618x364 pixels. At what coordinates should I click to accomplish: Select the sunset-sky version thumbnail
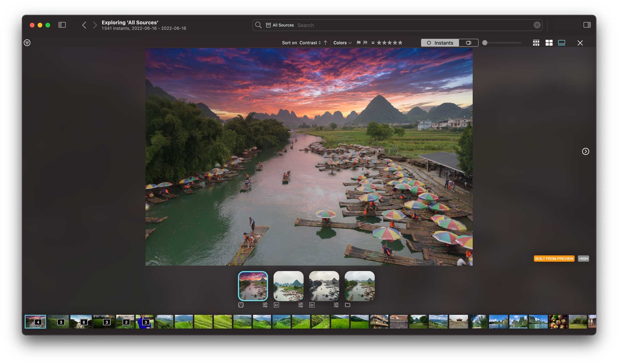(253, 286)
